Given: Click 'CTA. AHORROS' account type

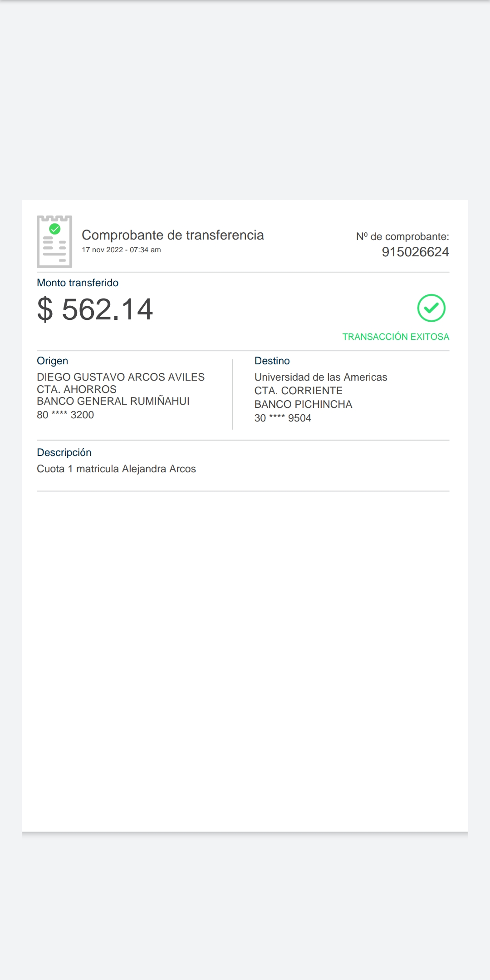Looking at the screenshot, I should tap(77, 389).
